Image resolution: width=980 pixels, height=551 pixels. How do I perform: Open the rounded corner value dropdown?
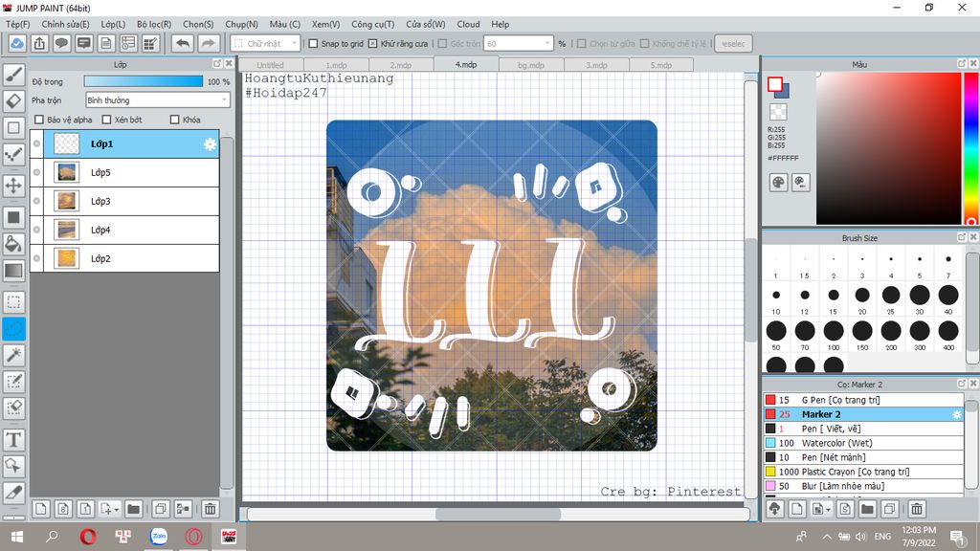(547, 44)
